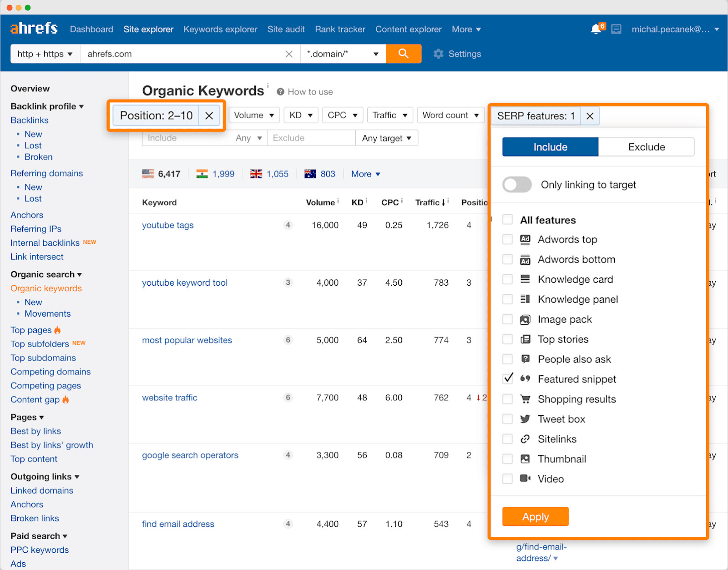
Task: Click the Ahrefs logo
Action: tap(34, 29)
